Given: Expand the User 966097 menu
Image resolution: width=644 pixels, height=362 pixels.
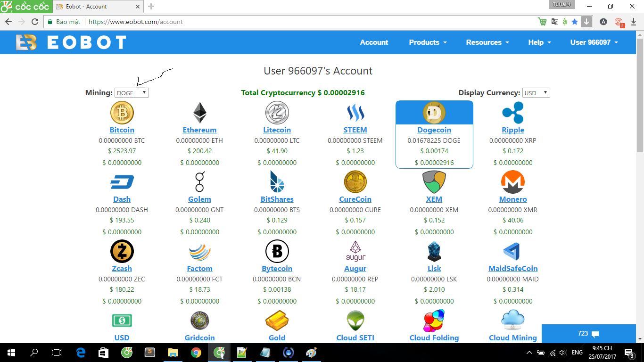Looking at the screenshot, I should click(x=593, y=42).
